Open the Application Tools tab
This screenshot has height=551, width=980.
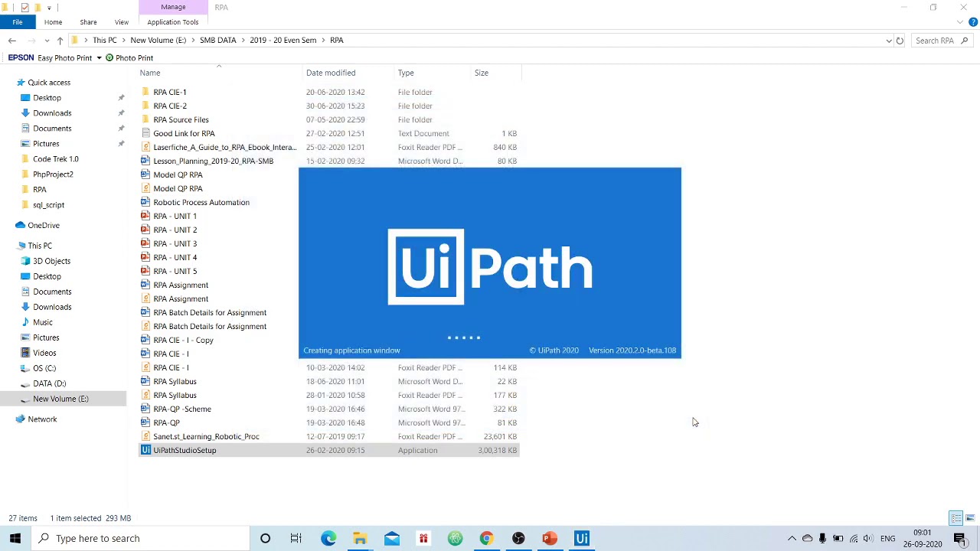[x=173, y=22]
